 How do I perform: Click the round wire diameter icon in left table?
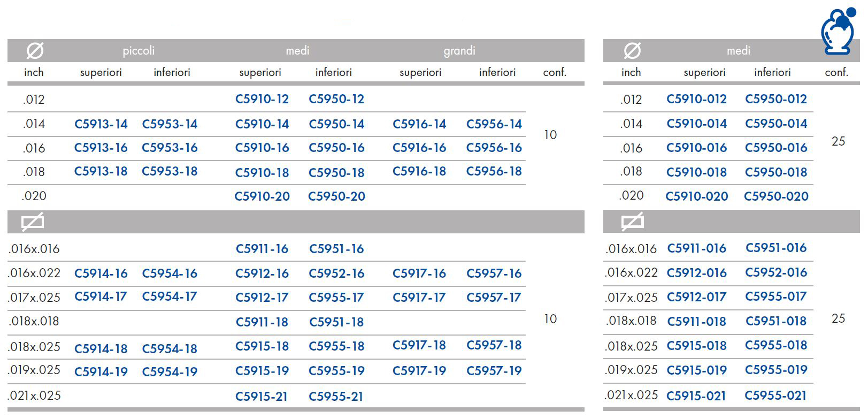(x=35, y=51)
